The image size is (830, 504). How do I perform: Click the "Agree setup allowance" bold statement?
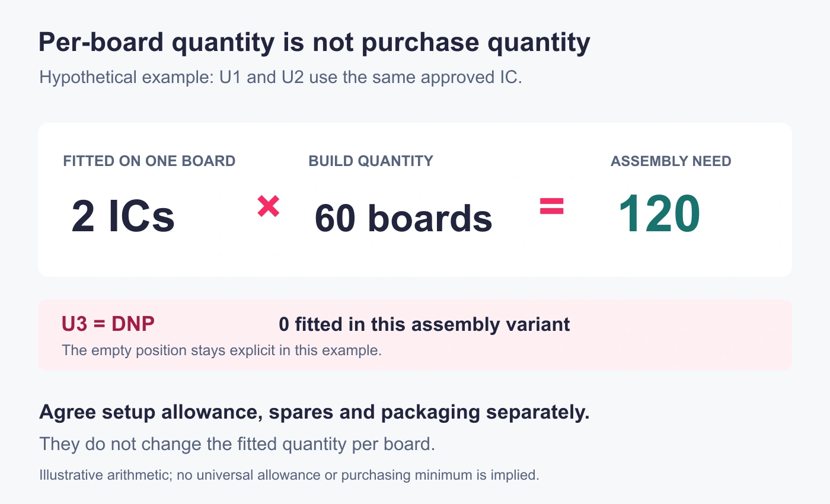pyautogui.click(x=315, y=413)
